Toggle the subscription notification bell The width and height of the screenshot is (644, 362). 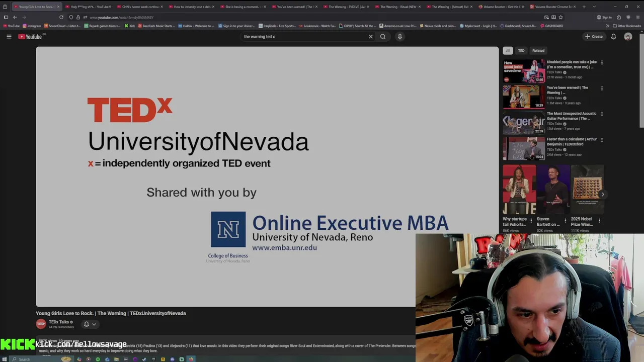pos(87,324)
